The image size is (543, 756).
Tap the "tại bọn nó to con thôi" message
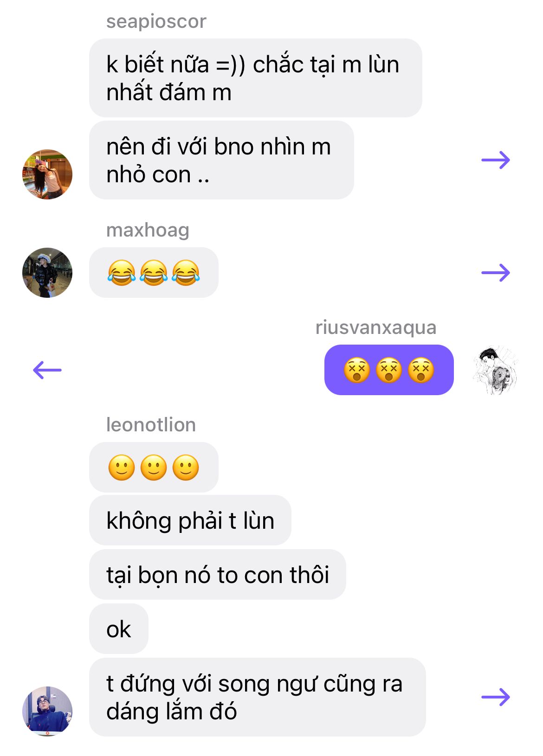click(218, 575)
